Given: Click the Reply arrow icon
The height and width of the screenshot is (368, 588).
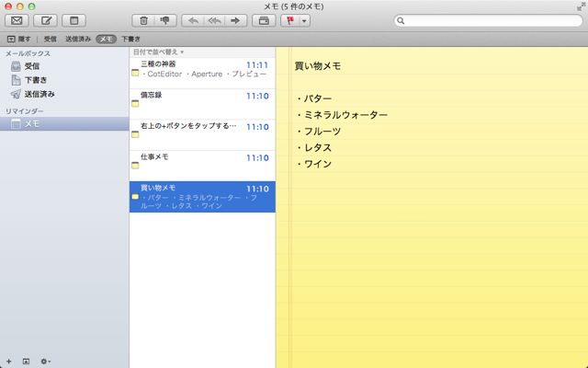Looking at the screenshot, I should click(x=193, y=20).
